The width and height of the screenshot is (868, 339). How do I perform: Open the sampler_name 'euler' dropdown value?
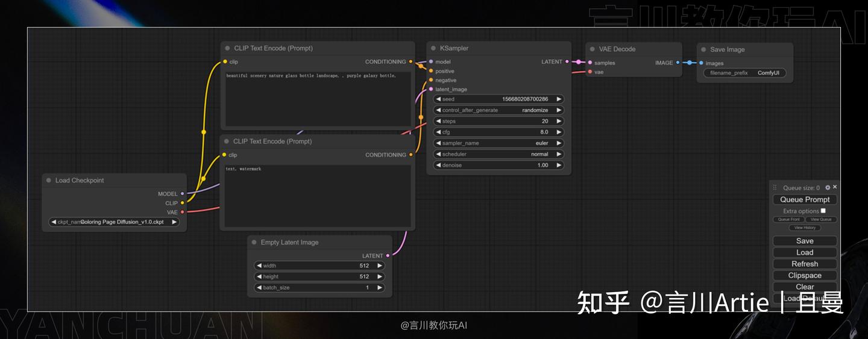(498, 143)
